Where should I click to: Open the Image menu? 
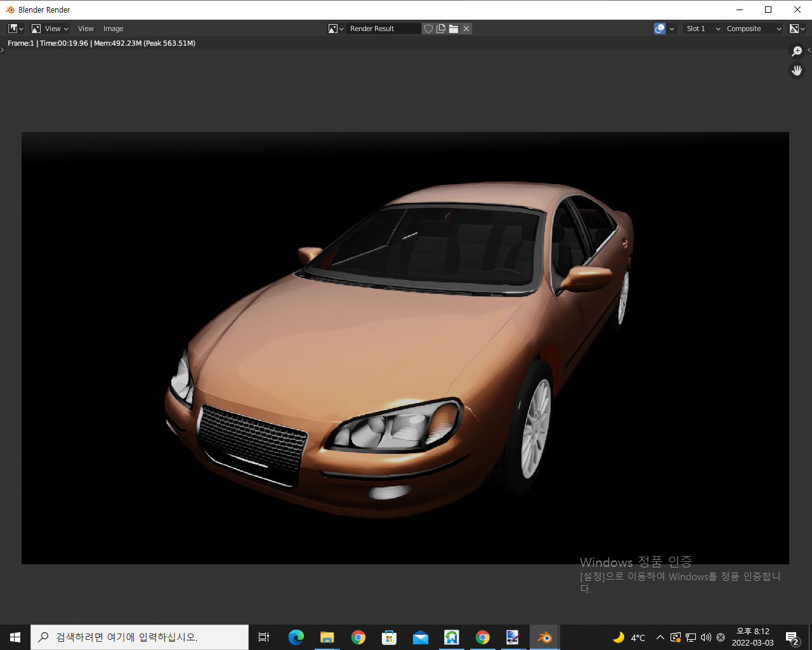pyautogui.click(x=113, y=29)
